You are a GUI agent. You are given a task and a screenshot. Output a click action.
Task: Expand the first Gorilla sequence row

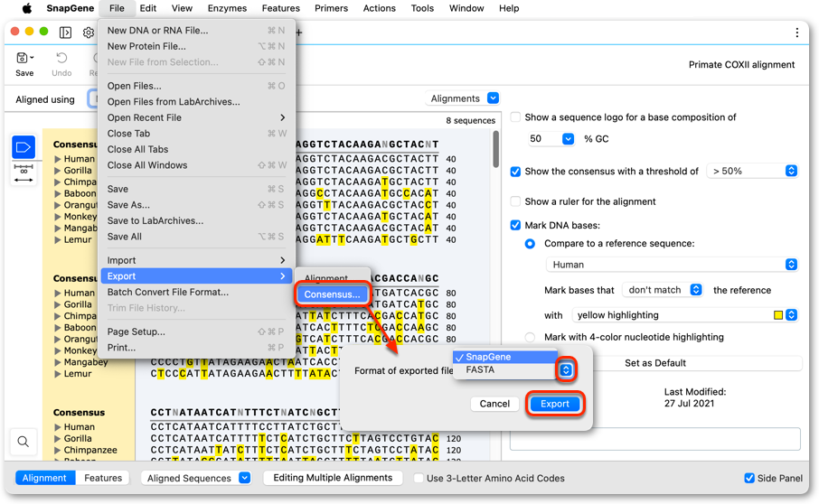58,170
